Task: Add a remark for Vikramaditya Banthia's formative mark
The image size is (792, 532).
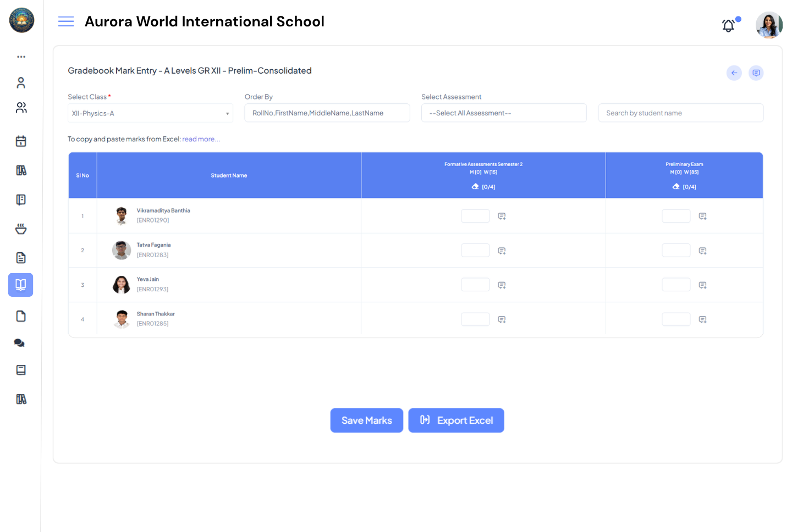Action: tap(501, 215)
